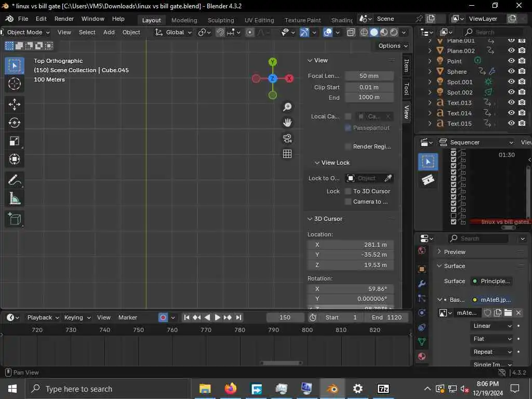Screen dimensions: 532x399
Task: Click the eyedropper next to Lock to Object
Action: tap(388, 178)
